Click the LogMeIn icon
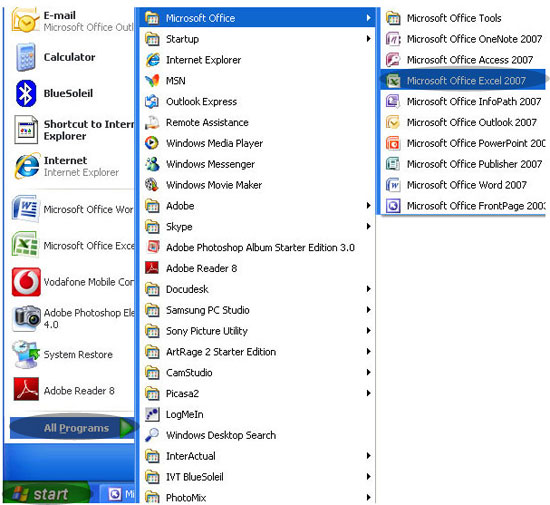This screenshot has height=505, width=550. pyautogui.click(x=153, y=414)
